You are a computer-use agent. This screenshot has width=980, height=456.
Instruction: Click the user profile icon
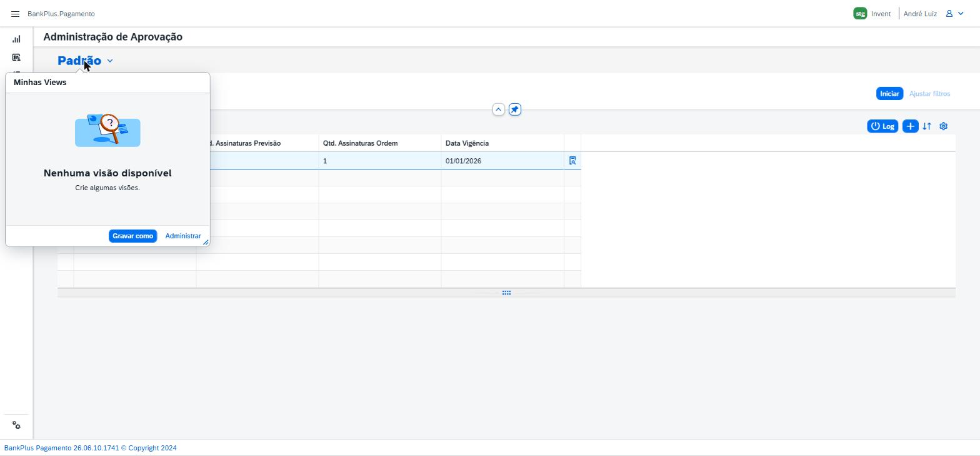949,14
